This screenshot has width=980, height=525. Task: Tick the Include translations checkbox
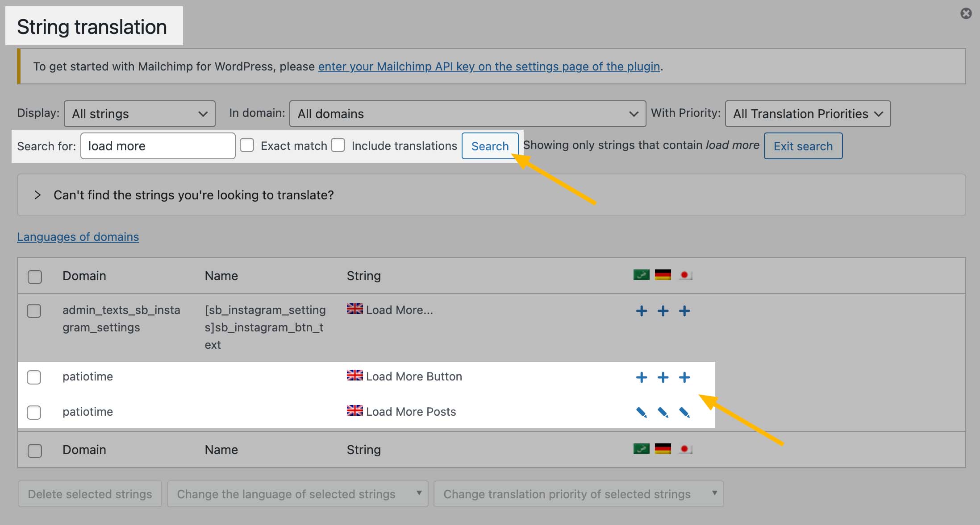click(338, 145)
